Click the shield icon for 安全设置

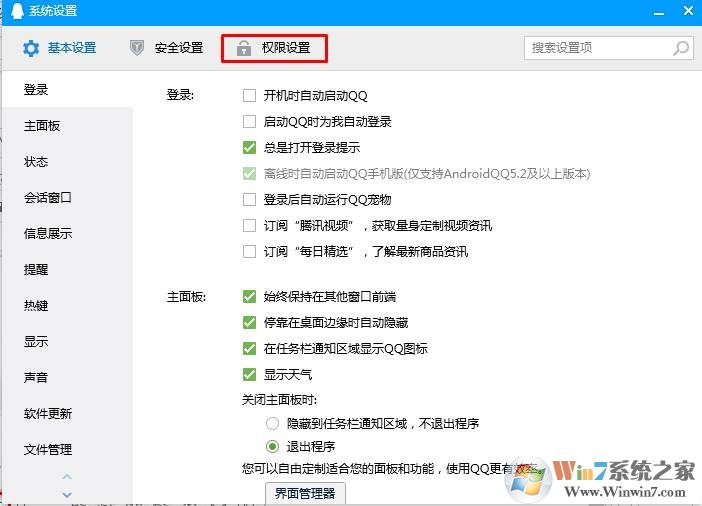click(137, 47)
